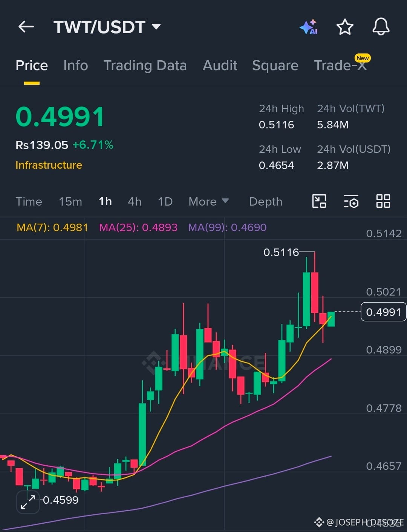Click the MA(25): 0.4893 indicator label
Viewport: 407px width, 532px height.
click(x=138, y=227)
